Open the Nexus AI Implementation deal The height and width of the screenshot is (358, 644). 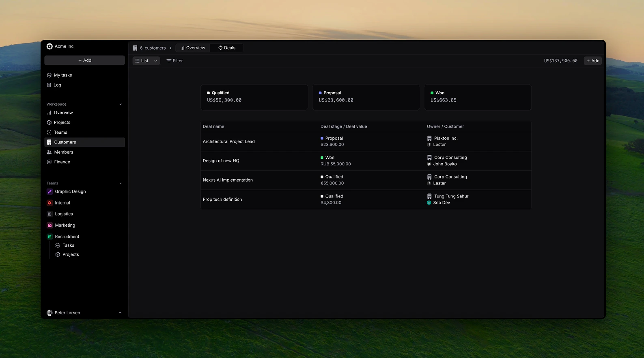228,180
